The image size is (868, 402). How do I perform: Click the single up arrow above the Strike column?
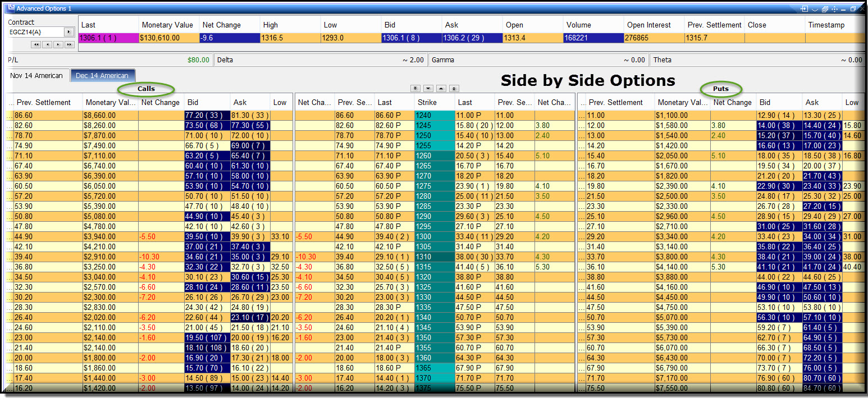[x=441, y=88]
